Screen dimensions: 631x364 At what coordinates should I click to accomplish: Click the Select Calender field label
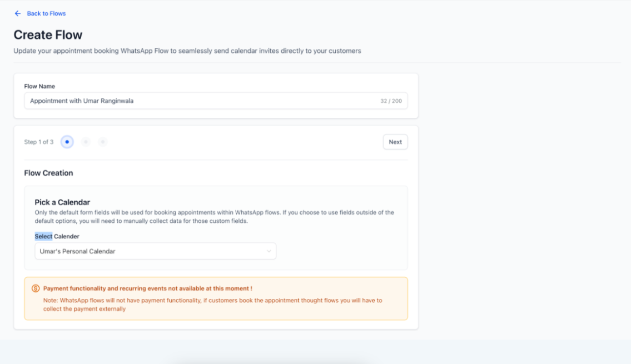(57, 236)
